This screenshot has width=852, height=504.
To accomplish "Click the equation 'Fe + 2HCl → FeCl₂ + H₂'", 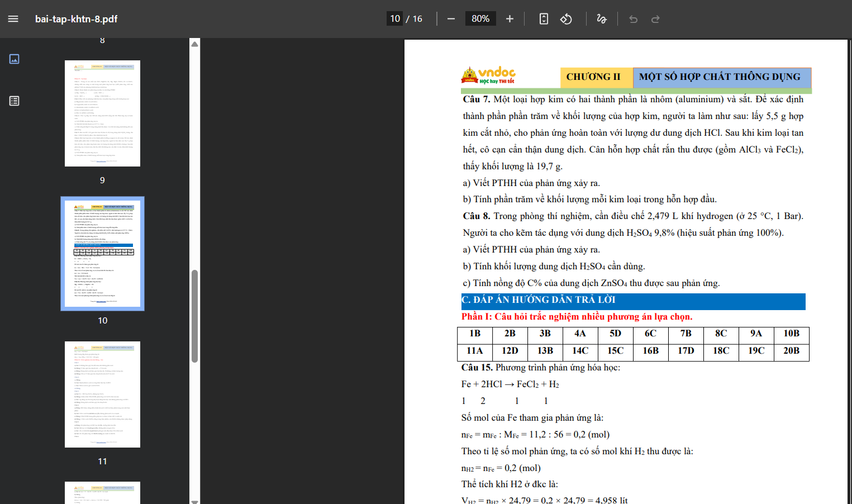I will [510, 384].
